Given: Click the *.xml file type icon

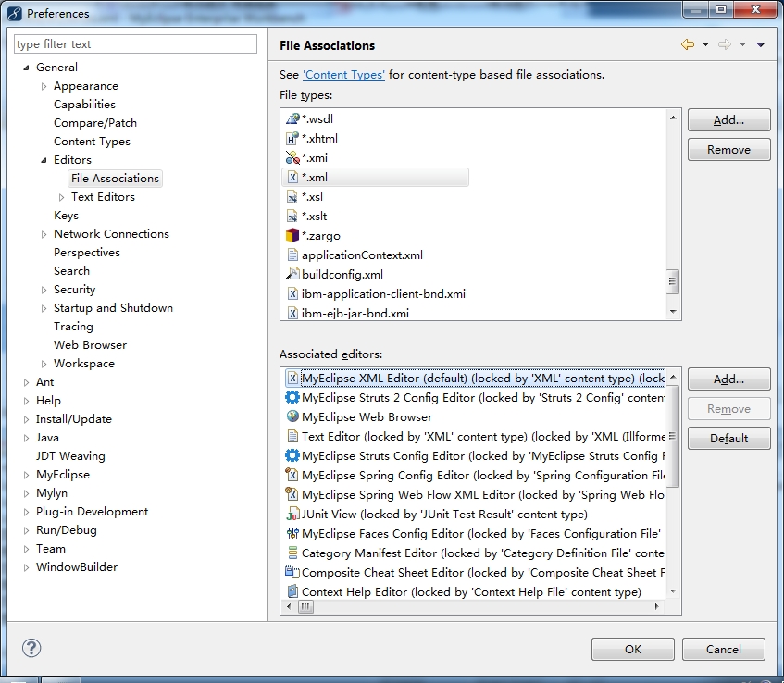Looking at the screenshot, I should [292, 178].
